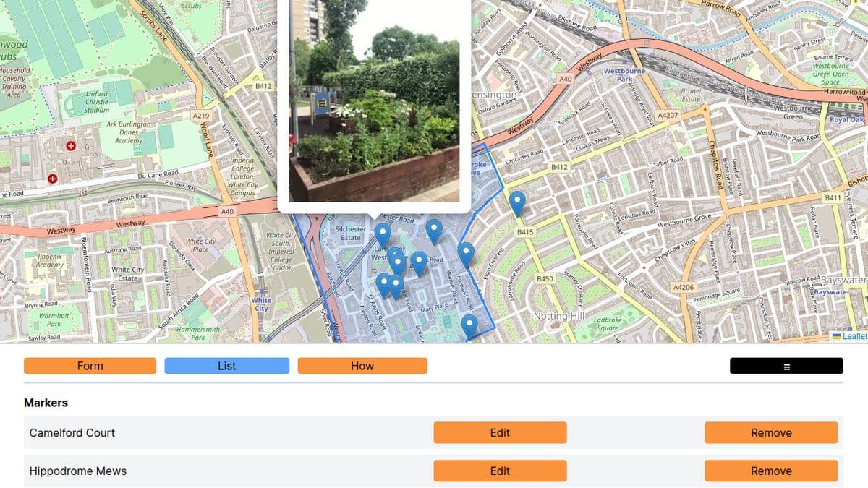Open the black hamburger menu button
The width and height of the screenshot is (868, 488).
786,366
